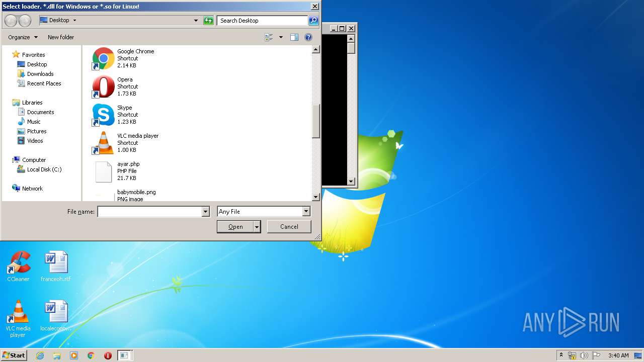This screenshot has height=362, width=644.
Task: Select the ayar.php file icon
Action: tap(103, 171)
